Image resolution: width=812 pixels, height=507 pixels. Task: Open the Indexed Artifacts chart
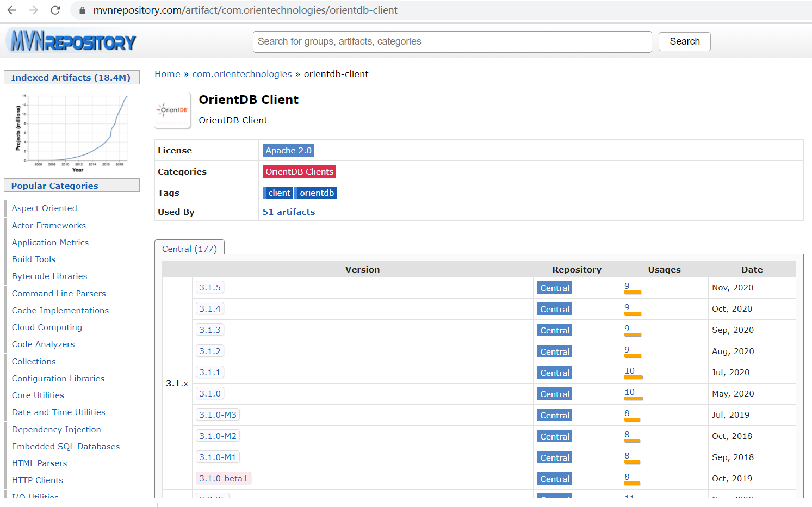point(72,133)
